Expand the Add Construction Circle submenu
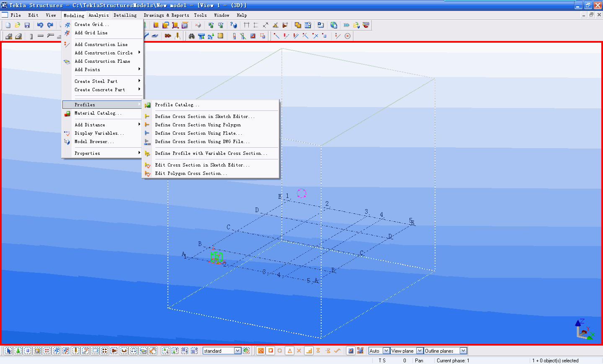 click(103, 53)
